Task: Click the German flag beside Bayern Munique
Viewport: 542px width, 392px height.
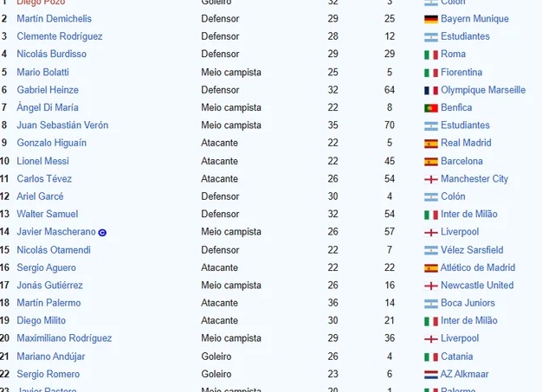Action: point(431,19)
